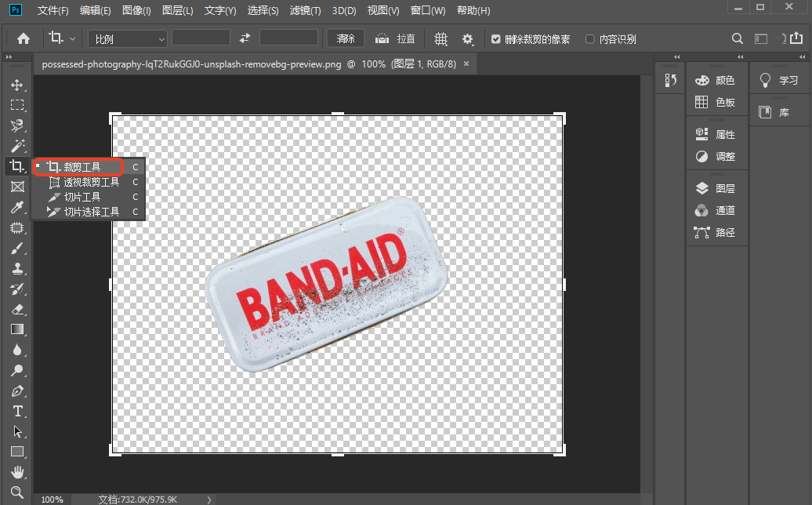812x505 pixels.
Task: Expand the tools panel double arrow
Action: pos(9,57)
